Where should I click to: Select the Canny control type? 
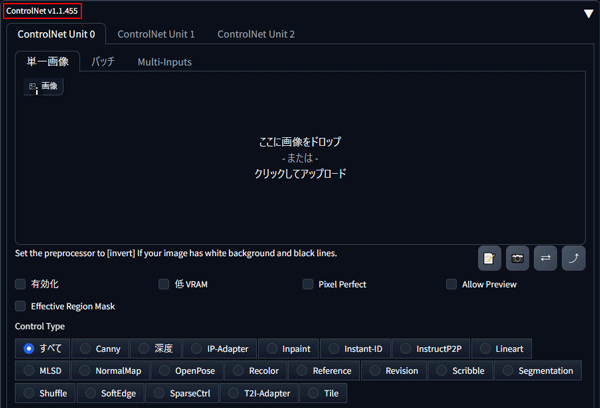pos(101,349)
